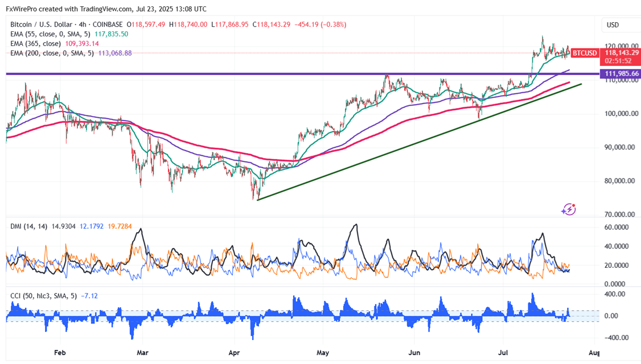Select the dark green ascending trendline
This screenshot has width=641, height=364.
click(x=419, y=142)
